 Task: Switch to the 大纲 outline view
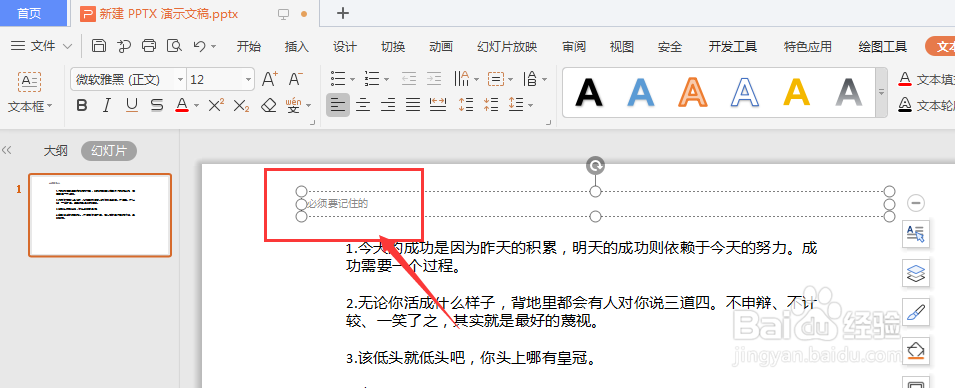click(55, 151)
